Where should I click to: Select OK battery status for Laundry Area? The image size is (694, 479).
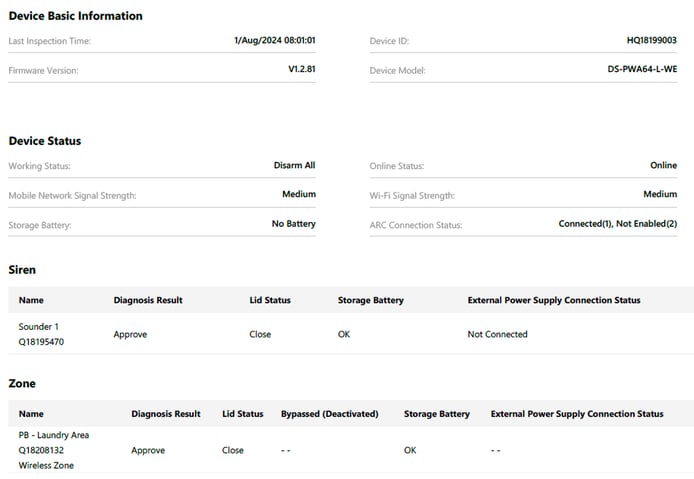point(410,450)
